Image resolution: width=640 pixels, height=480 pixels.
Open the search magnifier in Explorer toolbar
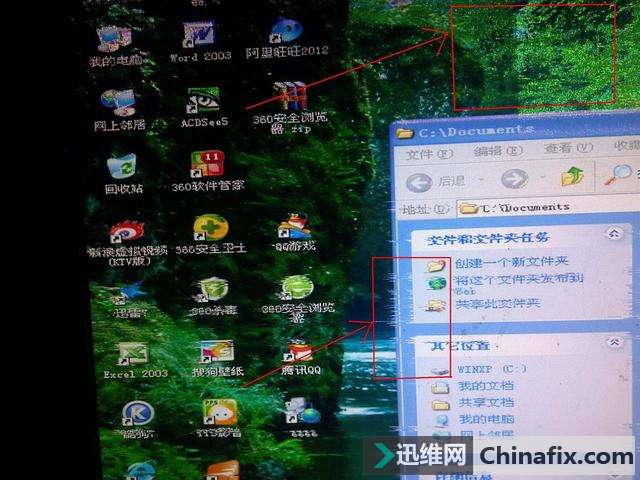(x=618, y=174)
